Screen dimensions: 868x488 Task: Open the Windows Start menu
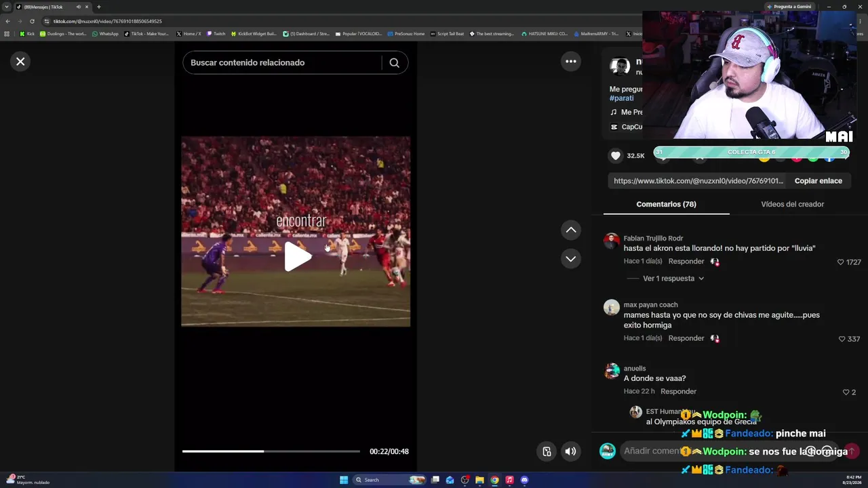pyautogui.click(x=344, y=480)
